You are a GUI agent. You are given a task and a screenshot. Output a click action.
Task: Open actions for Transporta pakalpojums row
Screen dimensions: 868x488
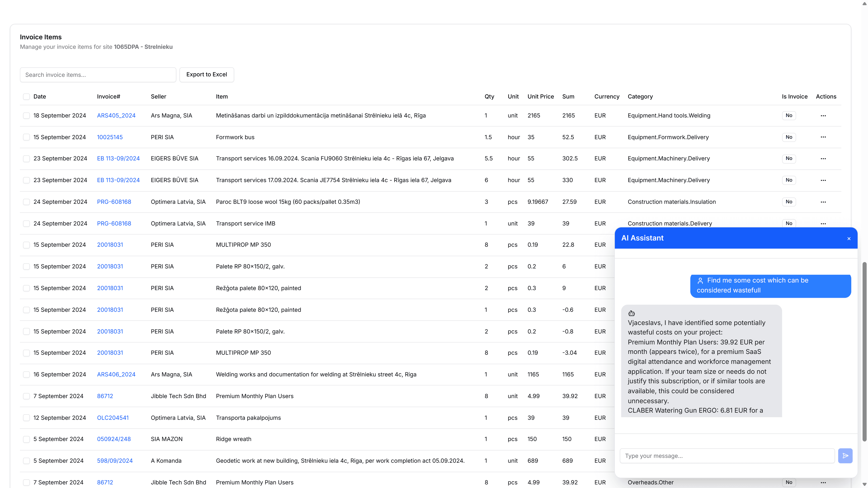pyautogui.click(x=823, y=418)
